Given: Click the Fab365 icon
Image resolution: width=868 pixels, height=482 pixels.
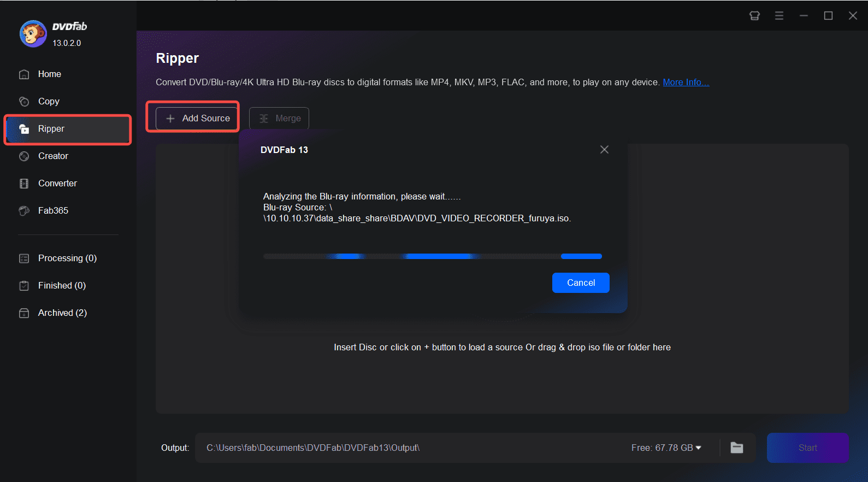Looking at the screenshot, I should tap(24, 211).
